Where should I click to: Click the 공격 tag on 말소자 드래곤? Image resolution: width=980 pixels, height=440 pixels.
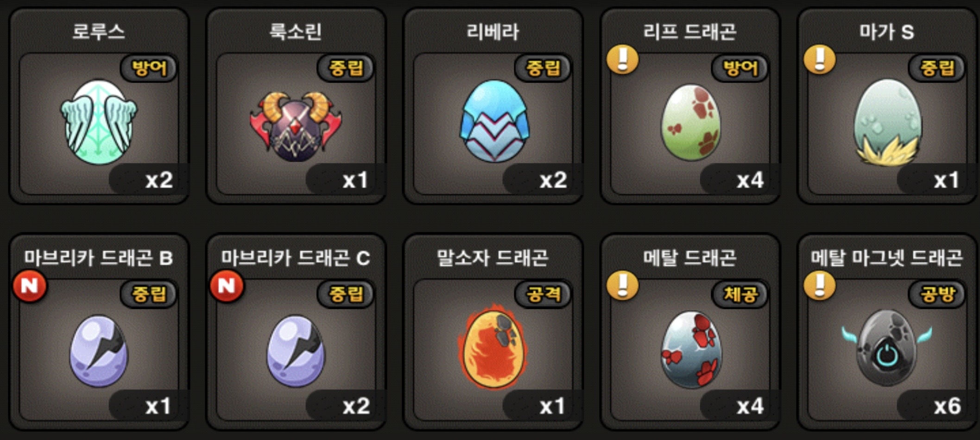543,294
